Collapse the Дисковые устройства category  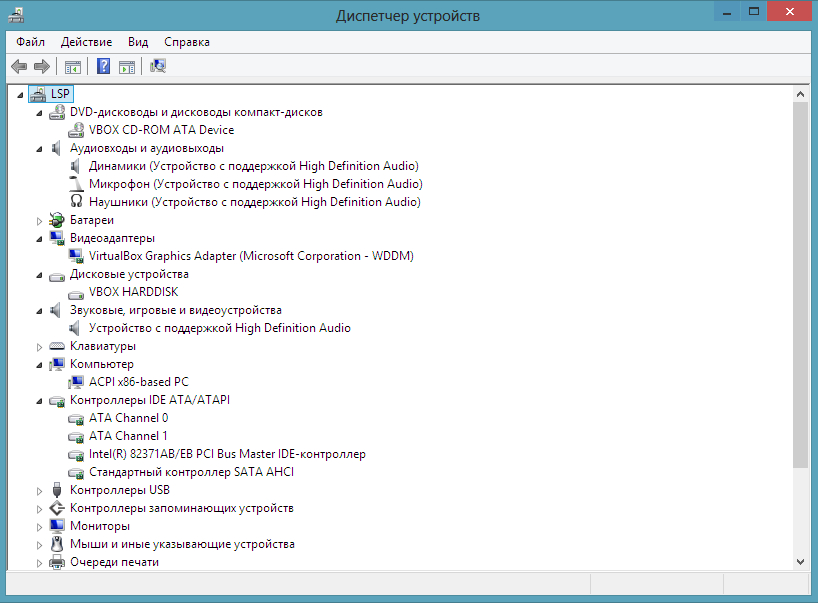[40, 275]
